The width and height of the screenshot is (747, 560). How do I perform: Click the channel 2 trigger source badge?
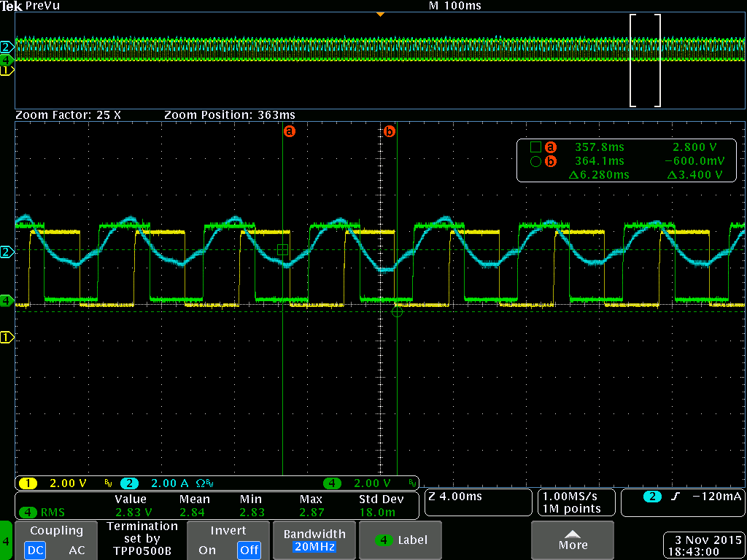[x=652, y=497]
